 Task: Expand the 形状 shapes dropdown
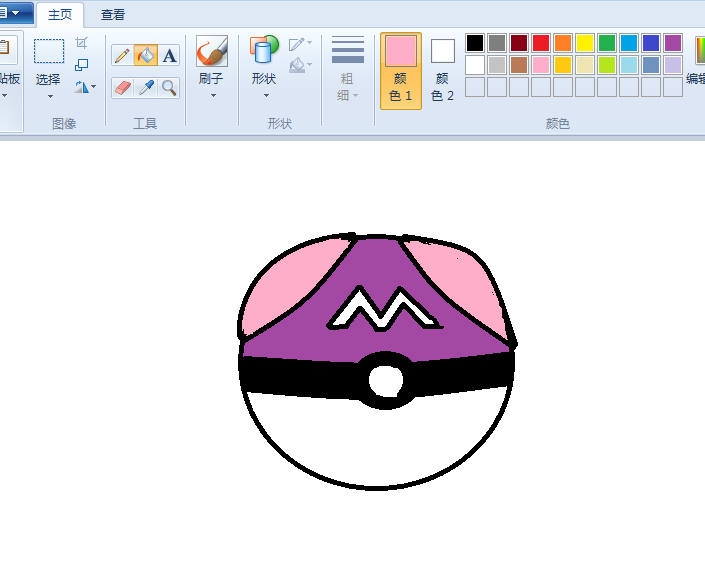point(266,95)
